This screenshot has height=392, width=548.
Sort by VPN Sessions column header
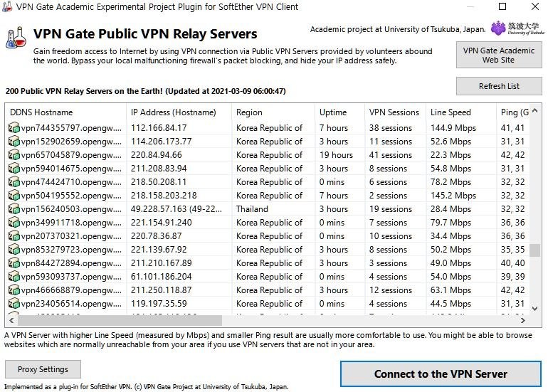[x=395, y=112]
